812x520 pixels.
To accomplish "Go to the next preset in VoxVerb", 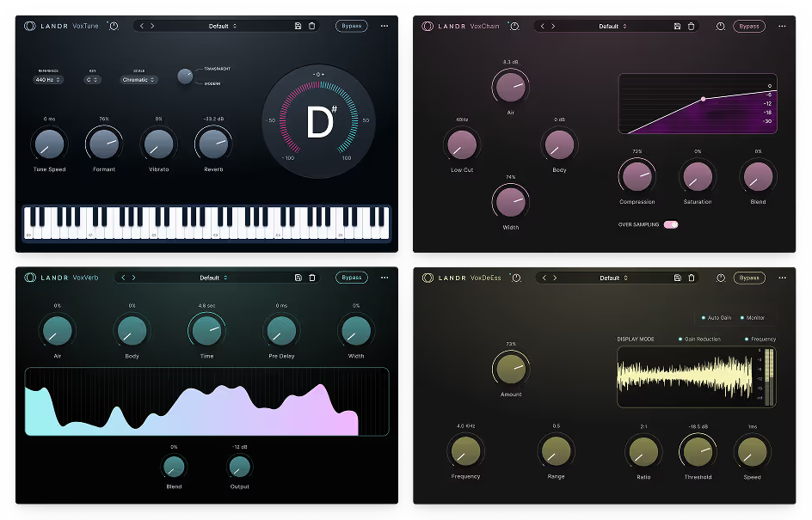I will 133,278.
